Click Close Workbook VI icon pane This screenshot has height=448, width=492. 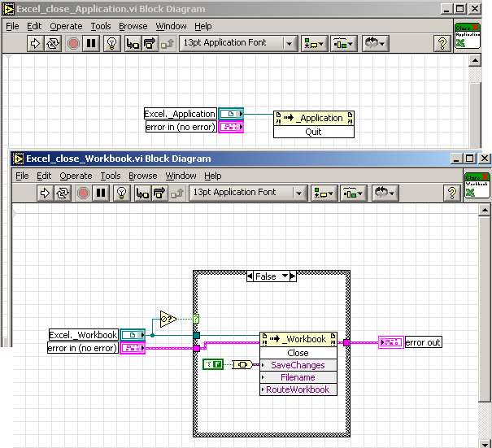[x=477, y=185]
